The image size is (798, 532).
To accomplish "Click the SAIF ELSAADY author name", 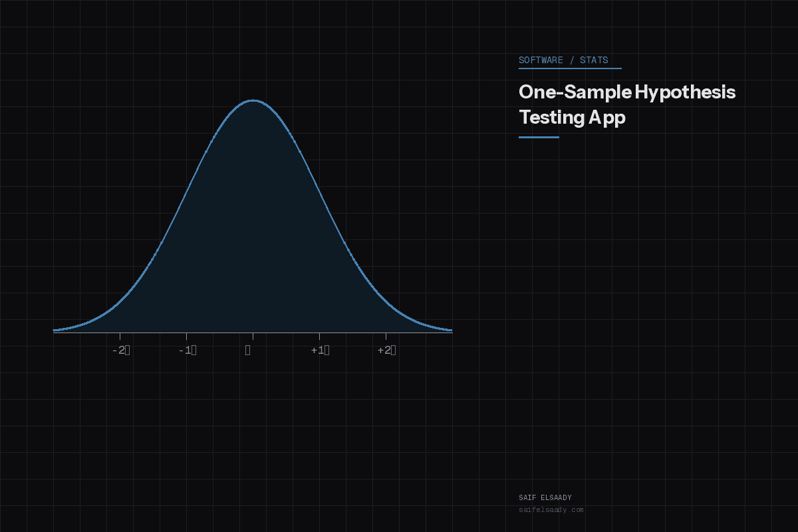I will 545,497.
